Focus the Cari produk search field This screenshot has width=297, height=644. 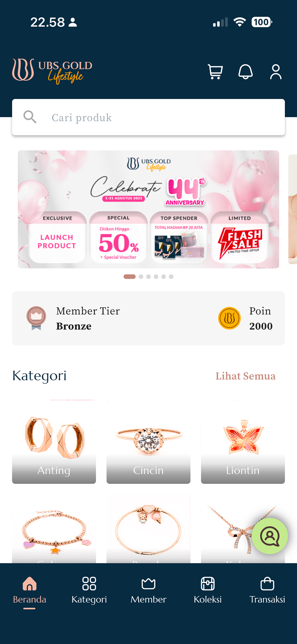click(148, 117)
